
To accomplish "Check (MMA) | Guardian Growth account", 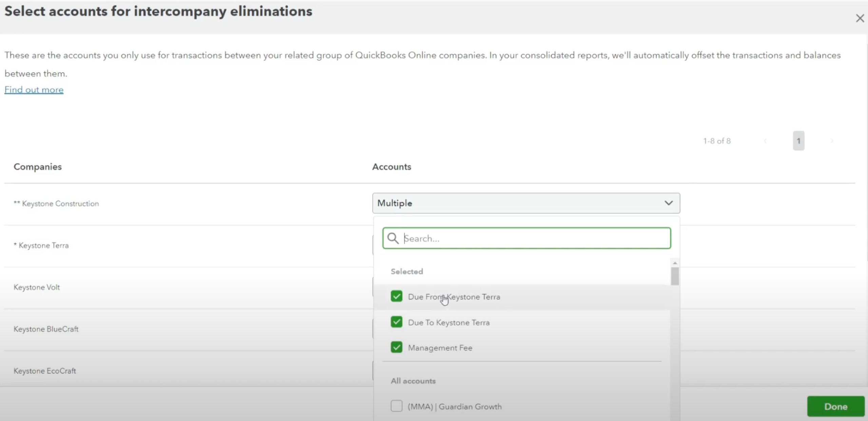I will tap(396, 406).
